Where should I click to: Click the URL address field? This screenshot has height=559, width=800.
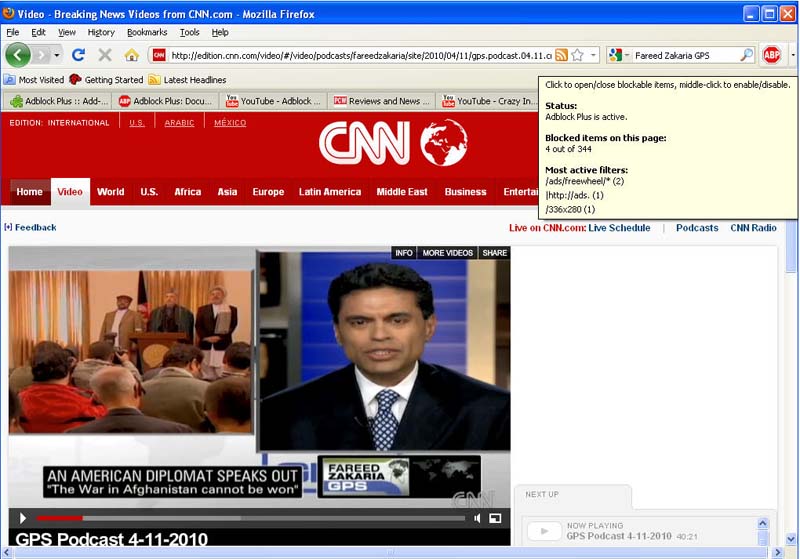point(361,55)
